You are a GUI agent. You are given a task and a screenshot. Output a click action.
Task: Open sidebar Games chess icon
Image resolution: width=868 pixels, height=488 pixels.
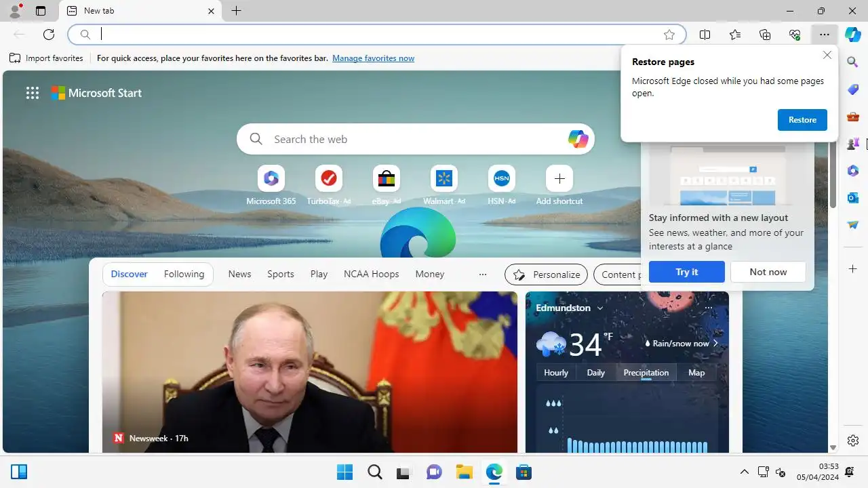[x=853, y=144]
